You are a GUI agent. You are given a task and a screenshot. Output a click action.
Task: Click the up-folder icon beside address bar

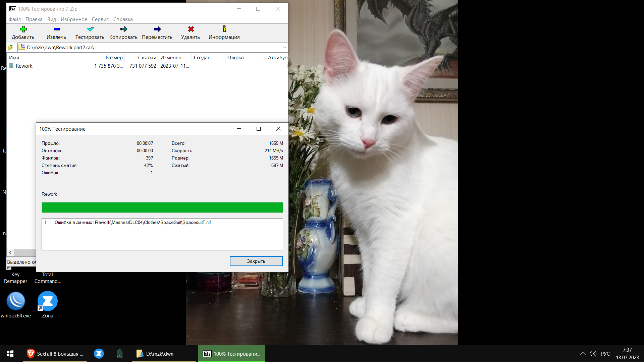[11, 47]
